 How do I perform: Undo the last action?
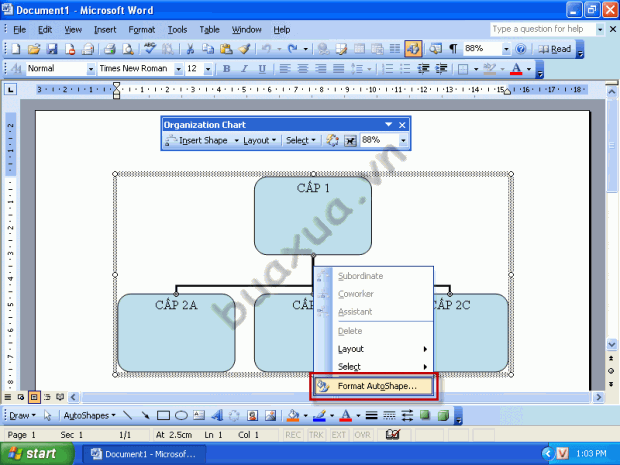point(267,49)
